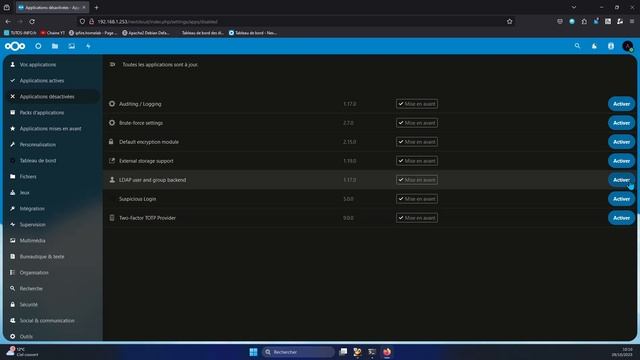Viewport: 640px width, 360px height.
Task: Bookmark this page with the star icon
Action: coord(509,21)
